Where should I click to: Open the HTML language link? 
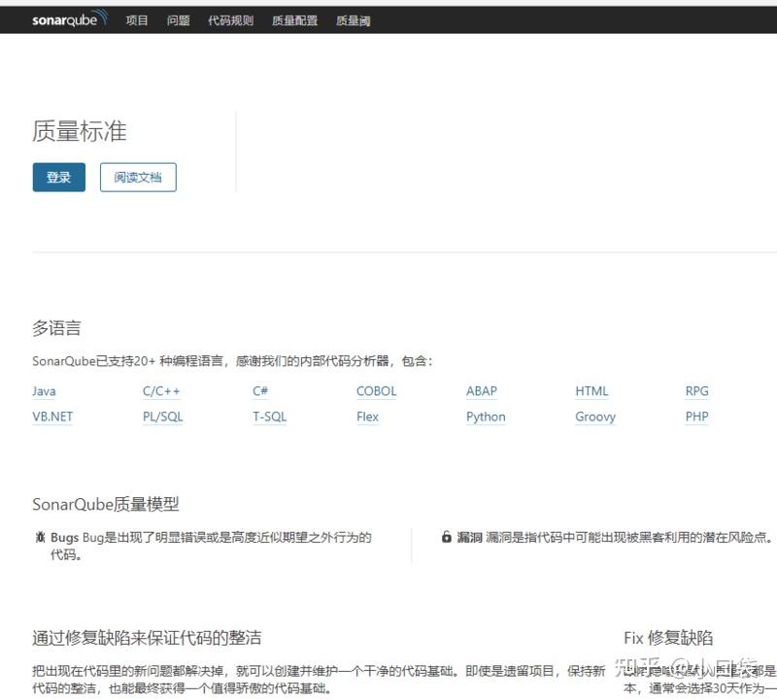click(x=592, y=391)
